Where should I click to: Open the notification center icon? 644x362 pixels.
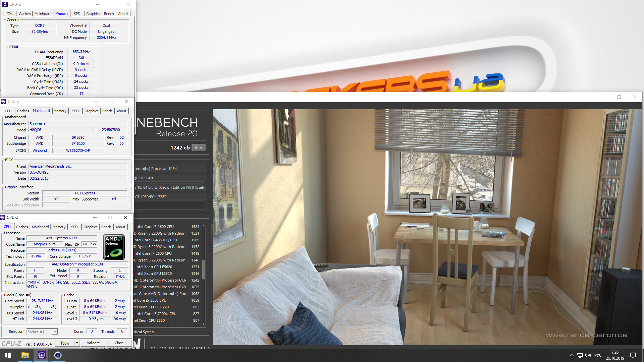[633, 355]
